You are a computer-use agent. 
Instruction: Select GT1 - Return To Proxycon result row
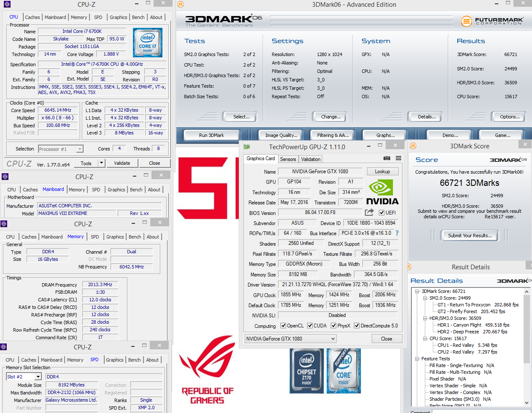(x=478, y=305)
